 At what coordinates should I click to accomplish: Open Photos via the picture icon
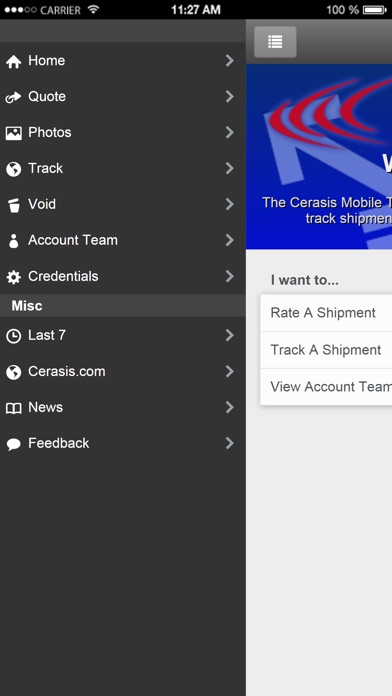coord(13,133)
